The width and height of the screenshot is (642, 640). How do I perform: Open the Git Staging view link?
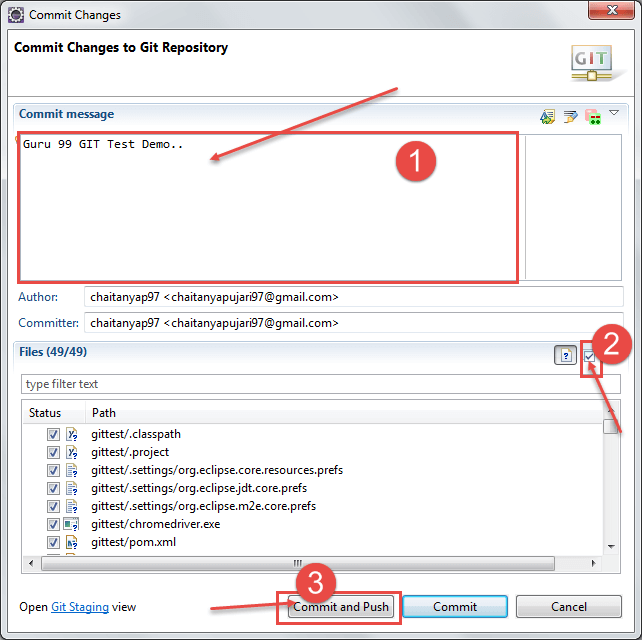(x=80, y=607)
